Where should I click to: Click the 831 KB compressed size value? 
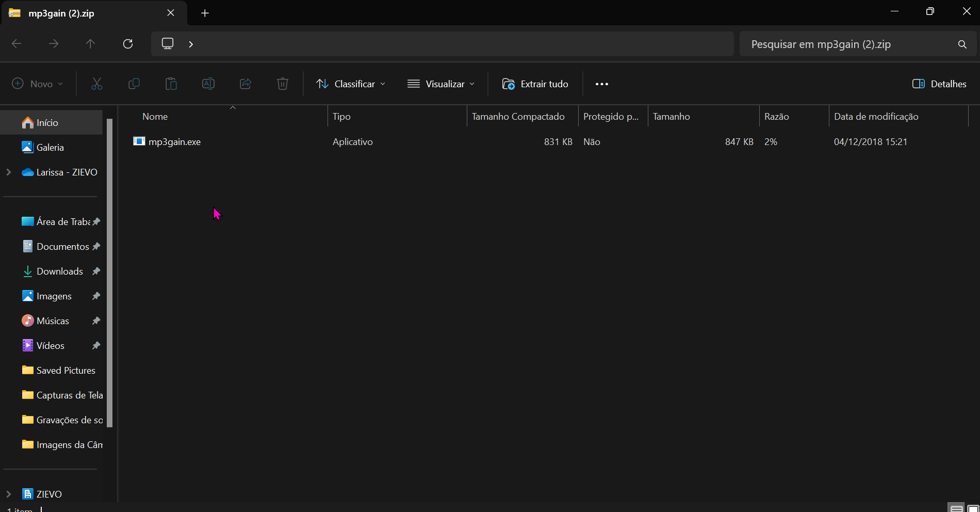pyautogui.click(x=558, y=141)
